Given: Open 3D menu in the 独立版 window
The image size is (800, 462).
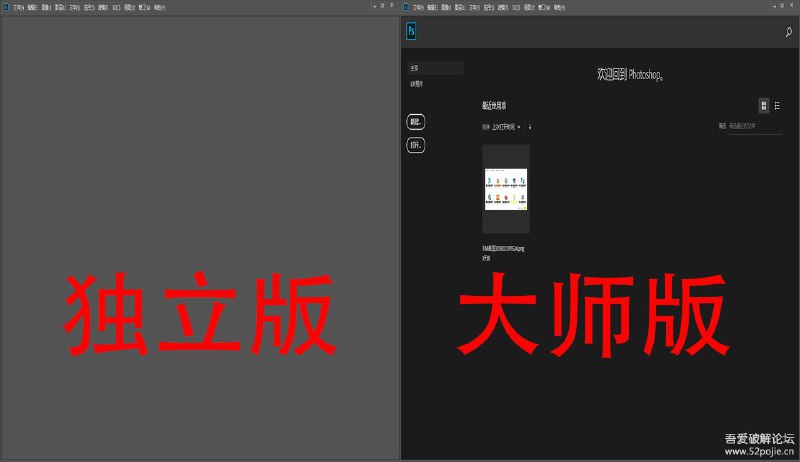Looking at the screenshot, I should coord(116,8).
